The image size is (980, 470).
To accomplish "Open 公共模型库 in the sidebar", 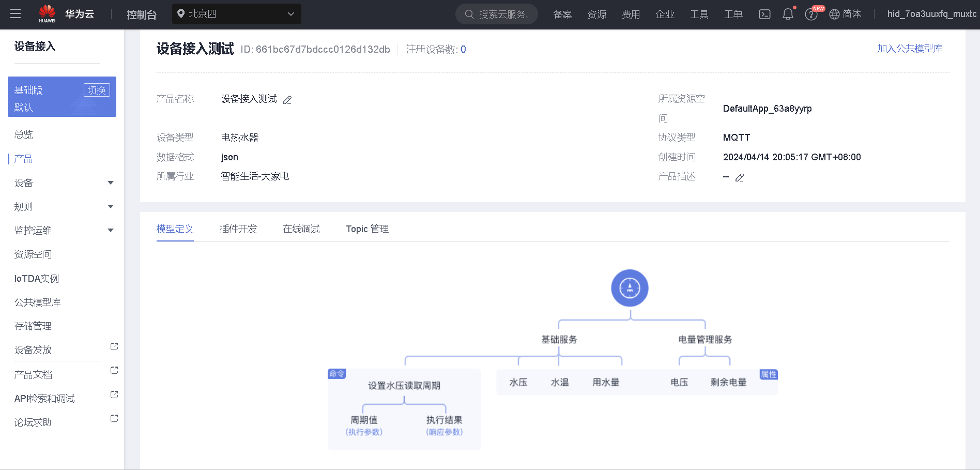I will [x=38, y=302].
